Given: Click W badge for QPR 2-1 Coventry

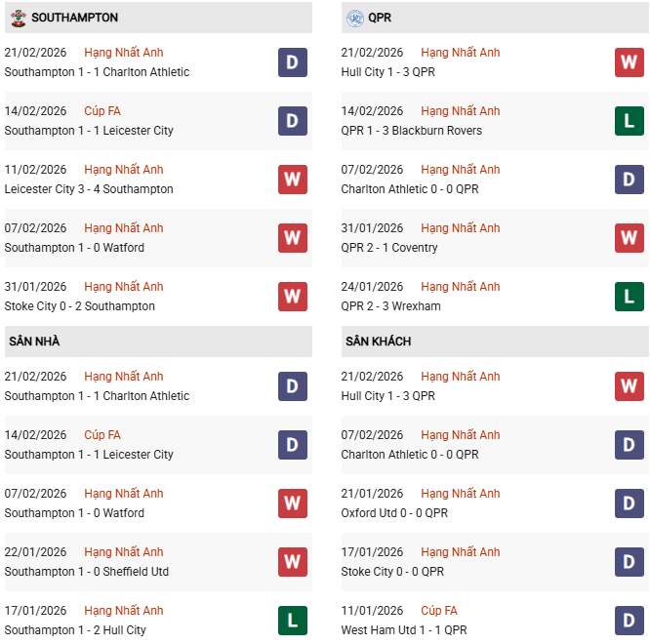Looking at the screenshot, I should [630, 238].
